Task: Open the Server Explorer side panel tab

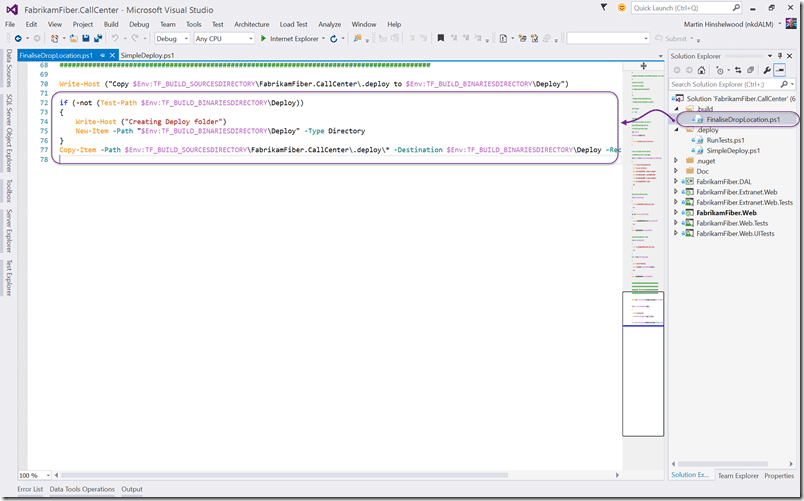Action: 9,231
